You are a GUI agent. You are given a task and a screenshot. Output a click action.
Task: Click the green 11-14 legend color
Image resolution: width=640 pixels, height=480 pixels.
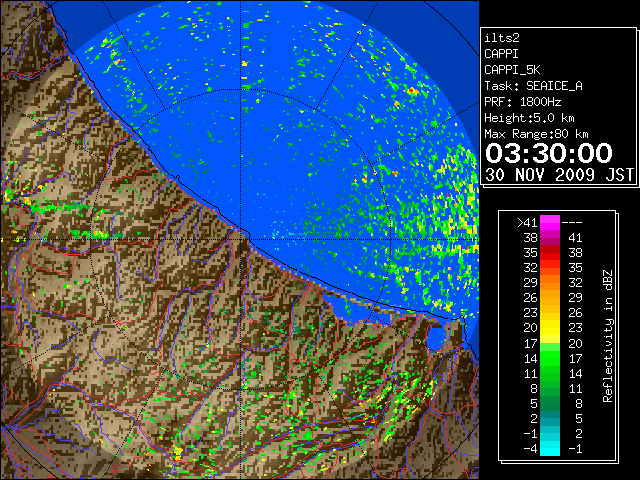click(550, 373)
